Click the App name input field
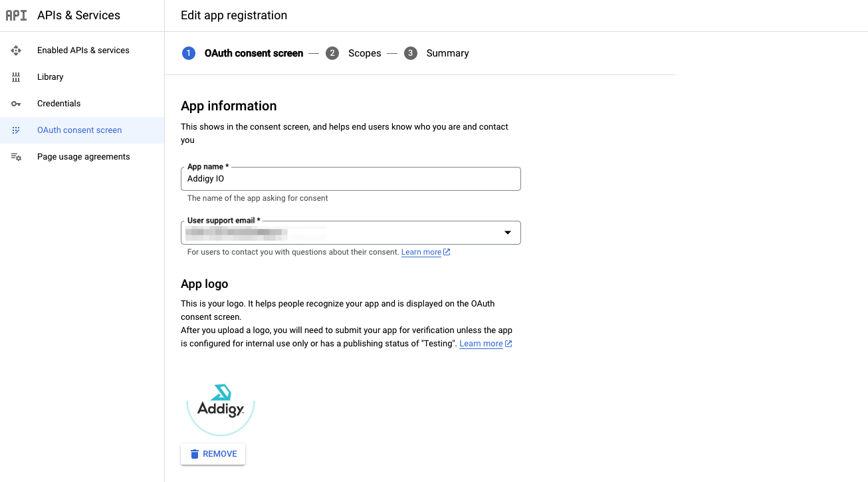 [351, 179]
